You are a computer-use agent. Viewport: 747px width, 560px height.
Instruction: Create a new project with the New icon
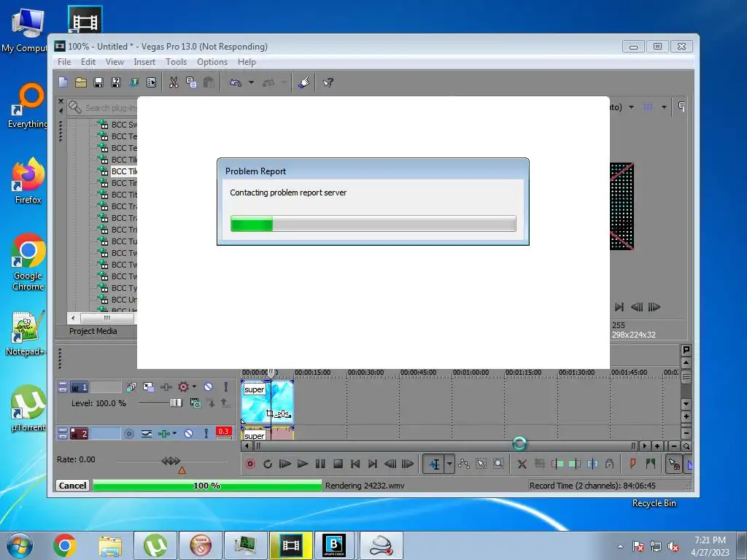click(x=63, y=82)
